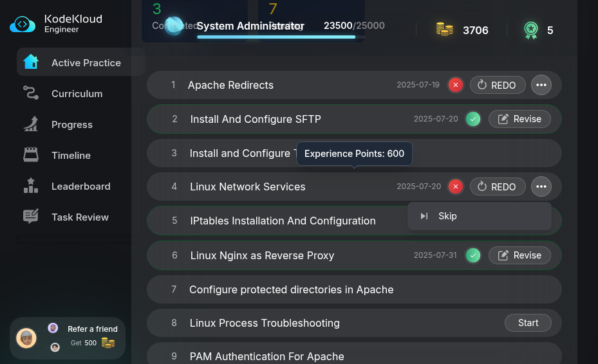This screenshot has height=364, width=598.
Task: Start the Linux Process Troubleshooting task
Action: 528,323
